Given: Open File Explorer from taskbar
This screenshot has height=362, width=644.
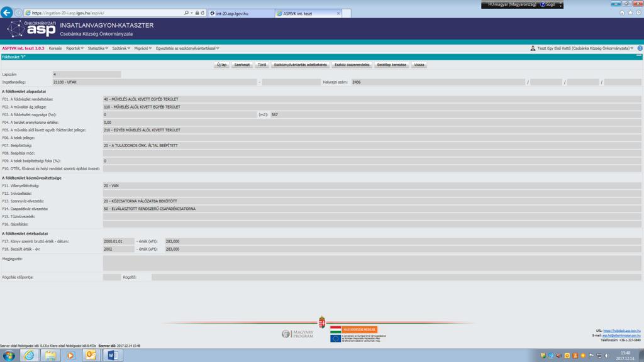Looking at the screenshot, I should click(x=50, y=355).
